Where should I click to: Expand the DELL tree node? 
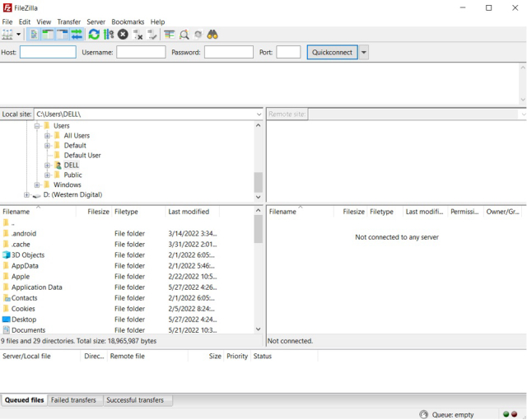48,166
